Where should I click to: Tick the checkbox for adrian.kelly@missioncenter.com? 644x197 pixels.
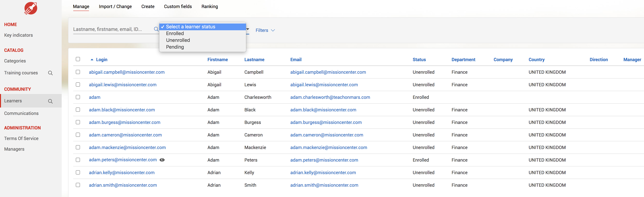point(78,172)
